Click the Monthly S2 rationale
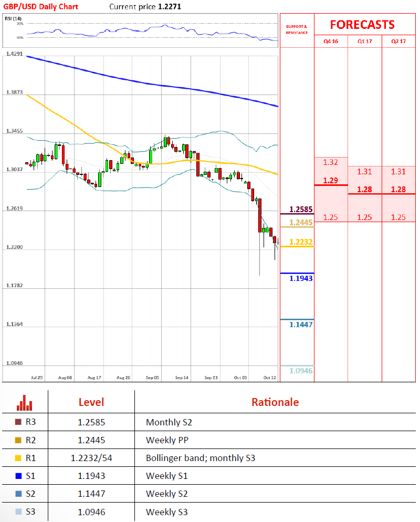This screenshot has height=522, width=420. [x=169, y=422]
